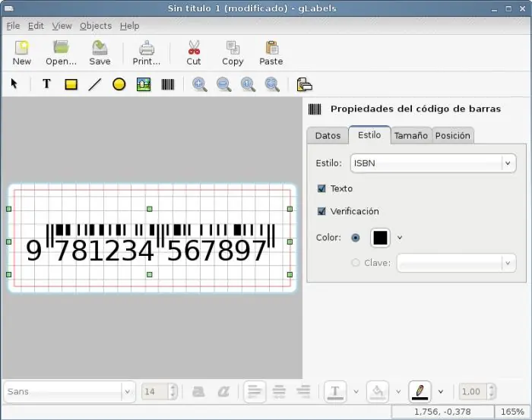Switch to the Tamaño tab

coord(411,136)
